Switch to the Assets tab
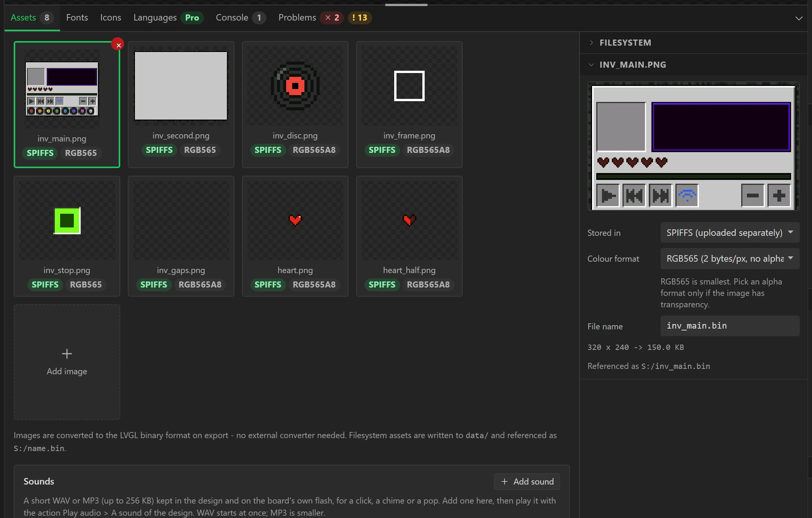 coord(32,17)
